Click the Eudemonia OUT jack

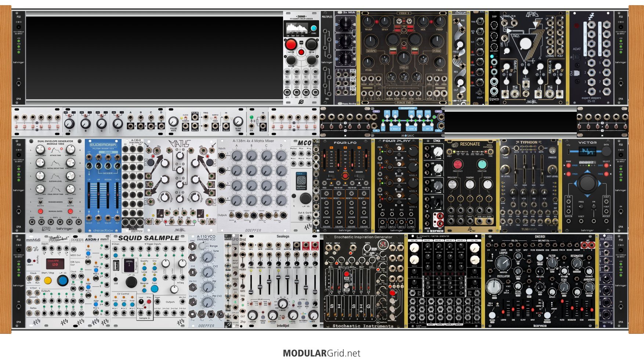pyautogui.click(x=117, y=217)
